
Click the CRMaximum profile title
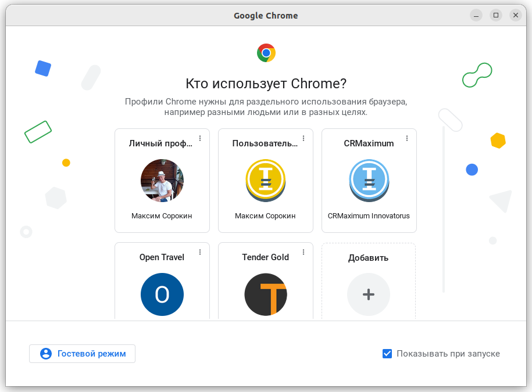(x=369, y=143)
